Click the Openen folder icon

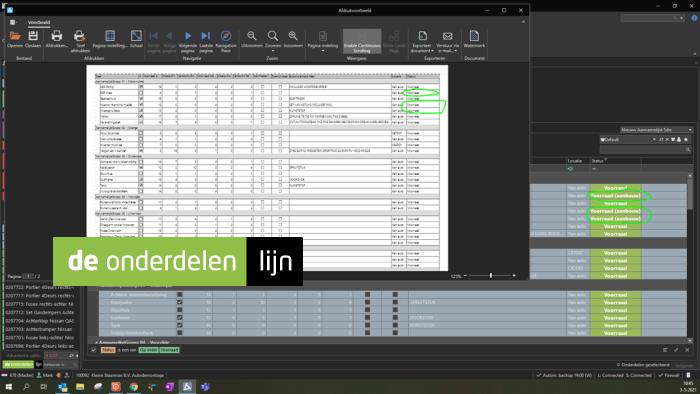15,36
